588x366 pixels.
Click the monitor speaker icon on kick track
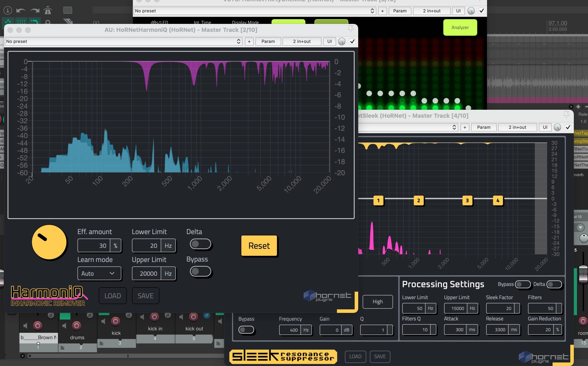tap(103, 322)
